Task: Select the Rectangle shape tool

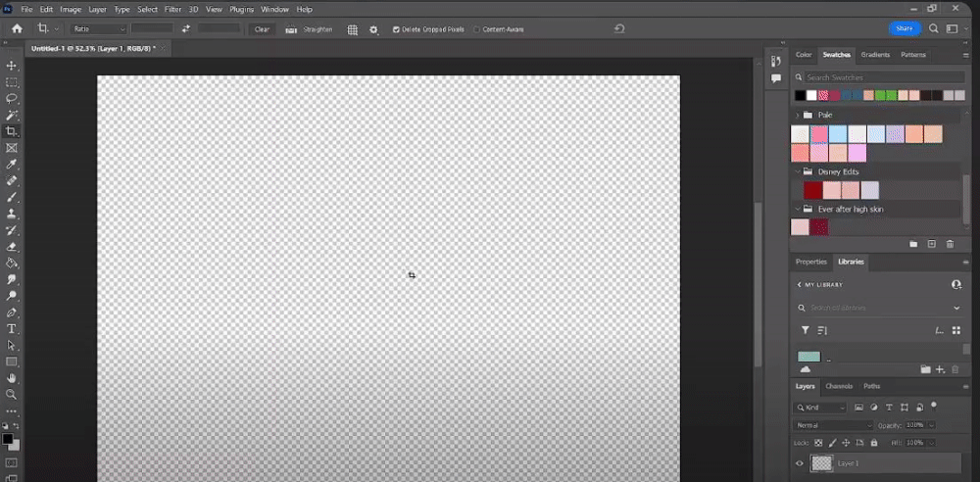Action: pyautogui.click(x=11, y=361)
